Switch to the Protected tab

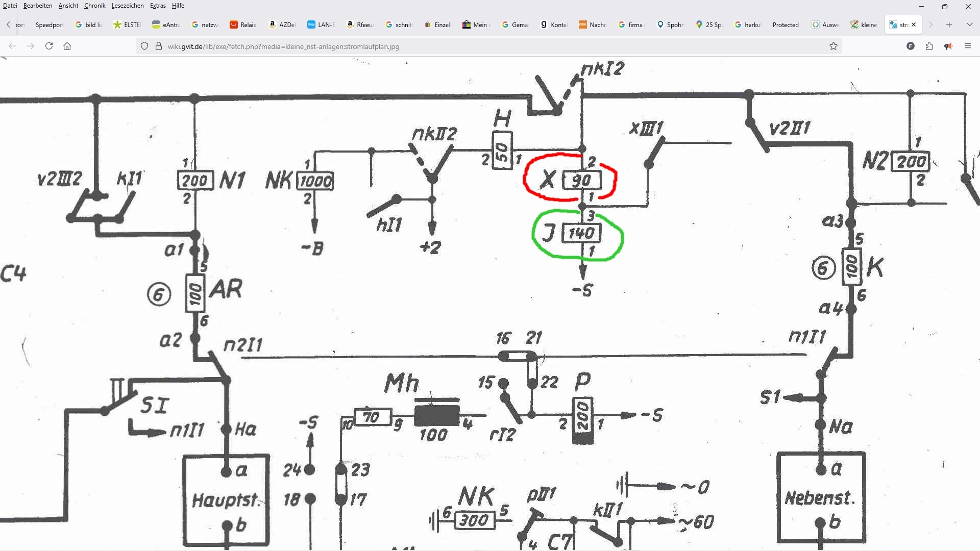click(x=785, y=24)
